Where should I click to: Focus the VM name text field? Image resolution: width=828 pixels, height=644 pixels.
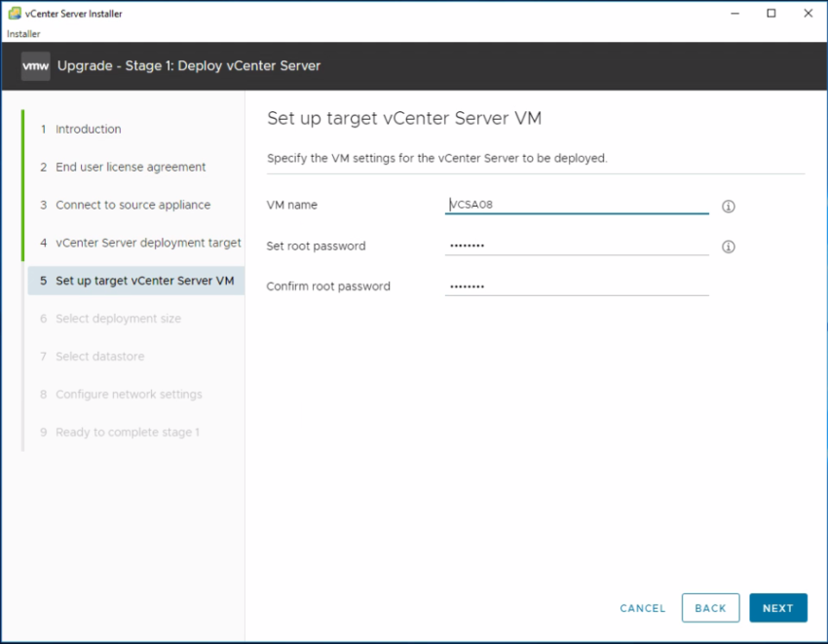pos(576,206)
